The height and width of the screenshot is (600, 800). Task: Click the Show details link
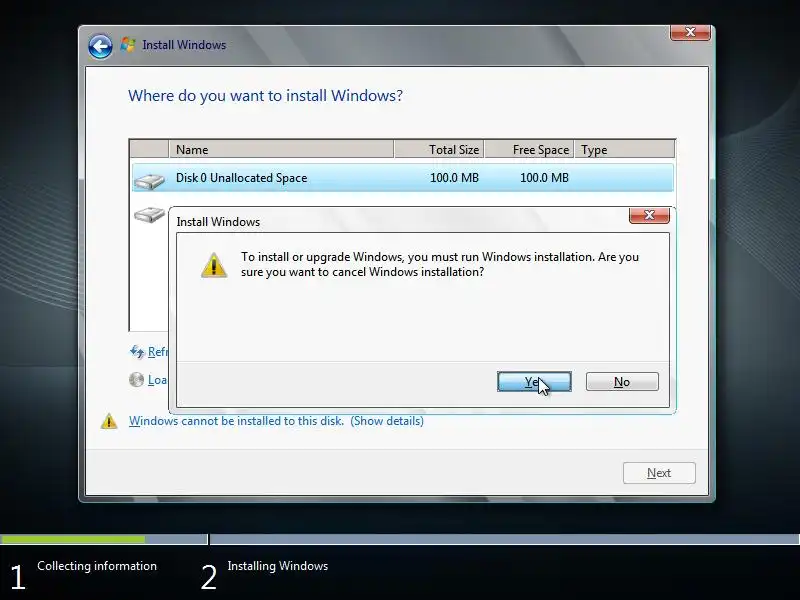pyautogui.click(x=387, y=421)
